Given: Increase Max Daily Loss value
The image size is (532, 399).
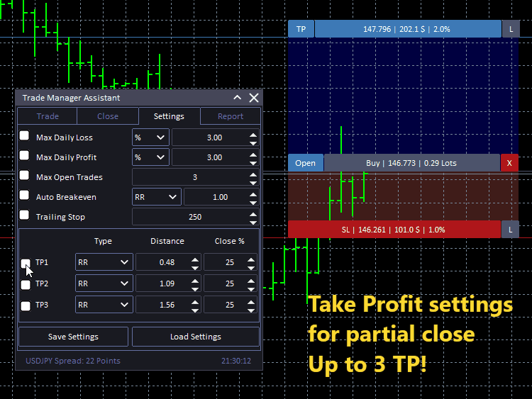Looking at the screenshot, I should pyautogui.click(x=253, y=135).
